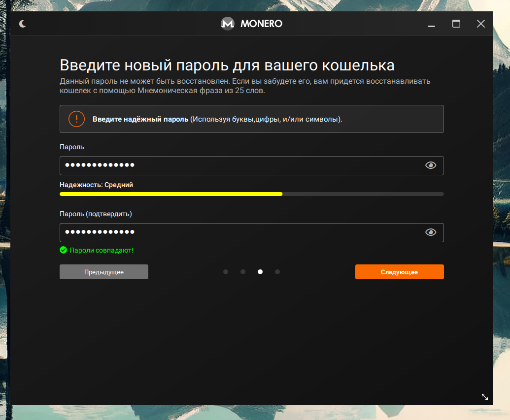Click the Надежность: Средний strength label
This screenshot has width=510, height=420.
(96, 185)
